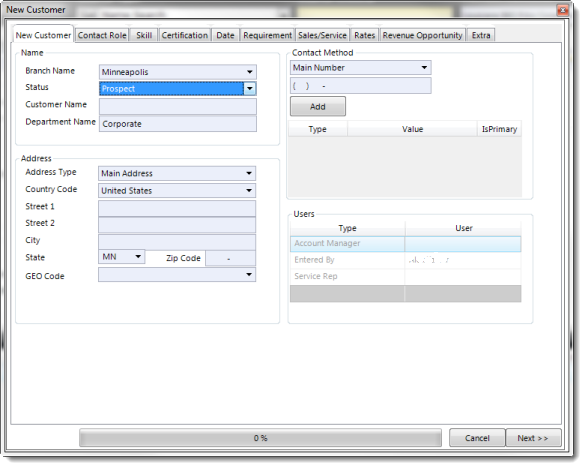Click the 0 % progress bar
This screenshot has width=585, height=468.
tap(260, 438)
